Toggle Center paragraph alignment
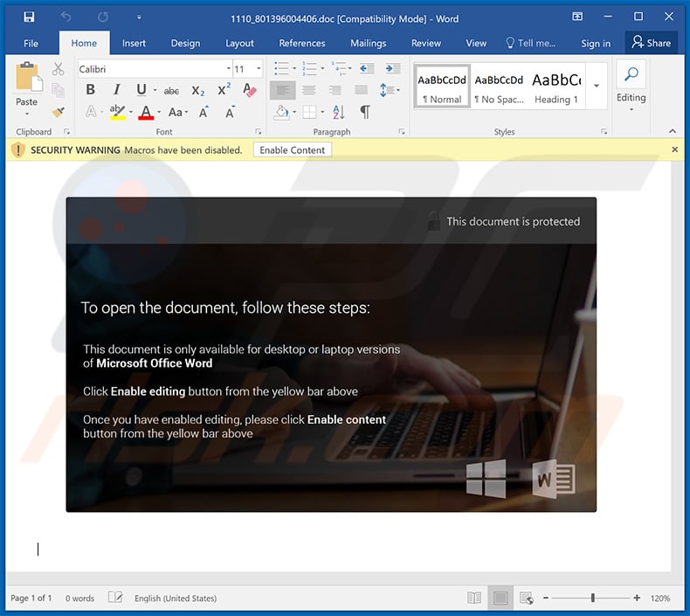 [x=308, y=90]
